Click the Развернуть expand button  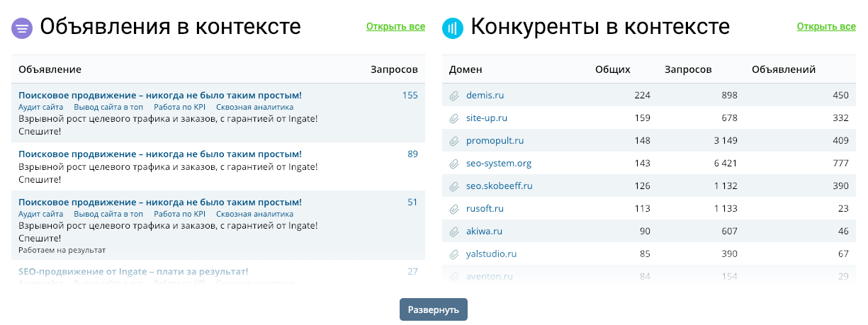(x=434, y=309)
